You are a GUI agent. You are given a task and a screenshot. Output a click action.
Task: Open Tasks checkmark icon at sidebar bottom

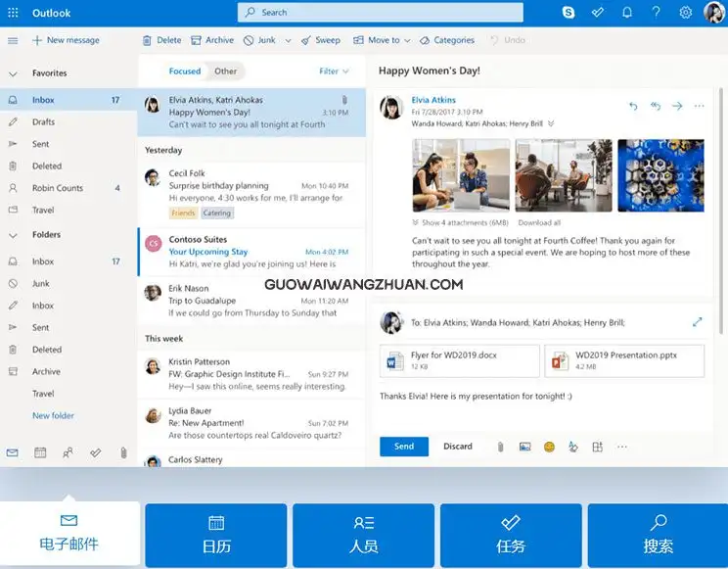(96, 452)
